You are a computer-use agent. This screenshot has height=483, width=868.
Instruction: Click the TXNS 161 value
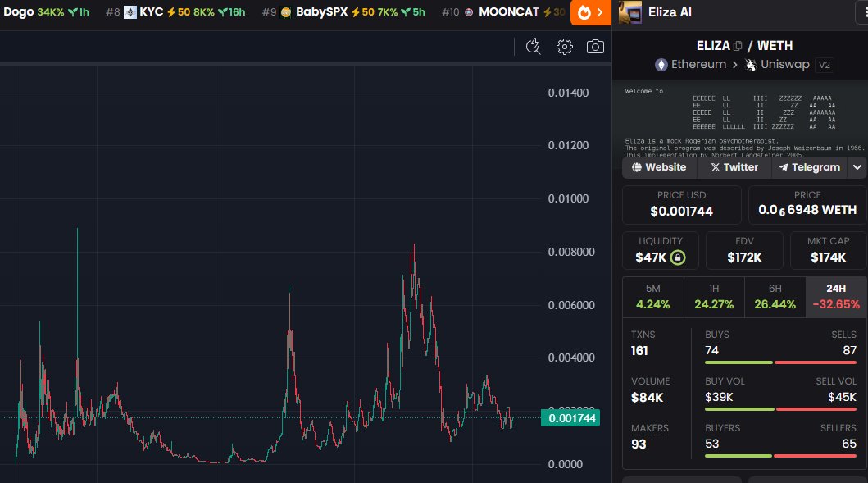click(x=639, y=351)
